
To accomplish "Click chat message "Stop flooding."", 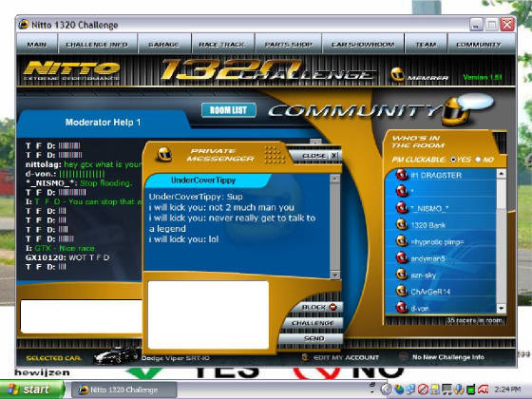I will pyautogui.click(x=105, y=183).
